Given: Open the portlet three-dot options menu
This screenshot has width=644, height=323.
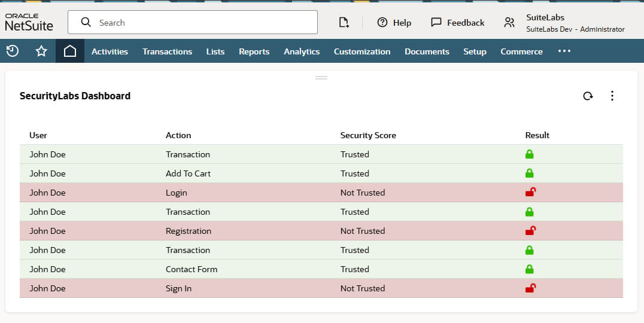Looking at the screenshot, I should 612,96.
